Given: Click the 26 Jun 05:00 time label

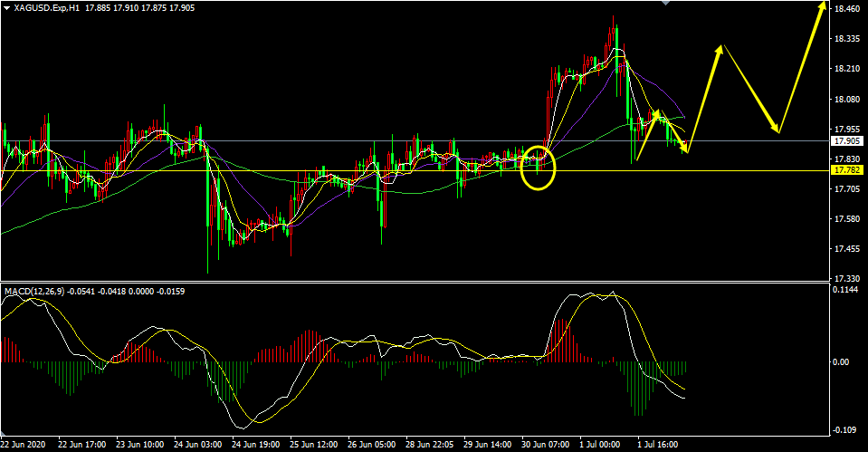Looking at the screenshot, I should coord(371,444).
